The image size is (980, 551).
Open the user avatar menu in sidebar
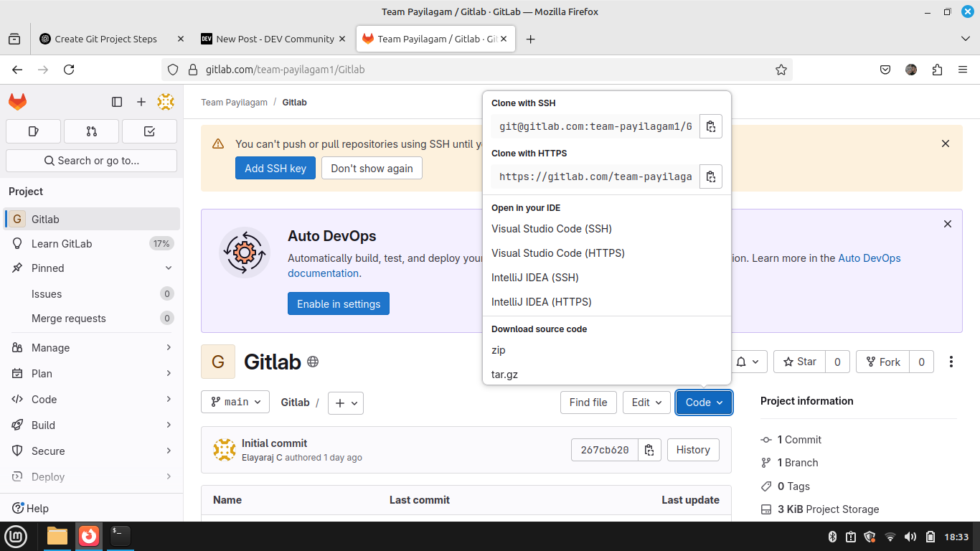tap(166, 102)
